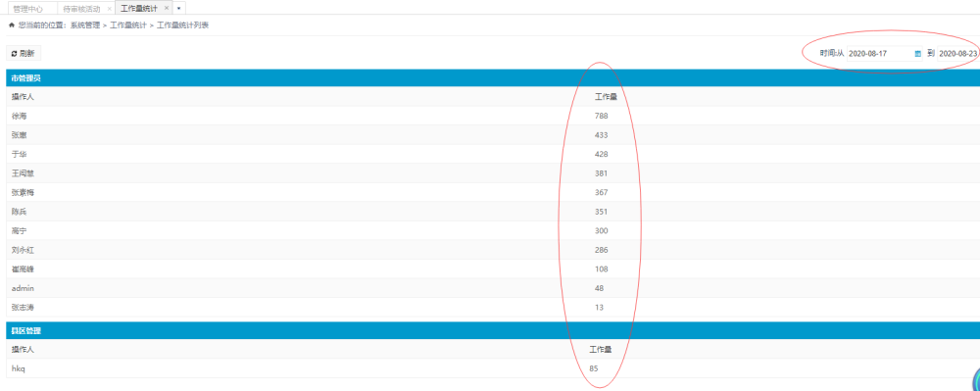The height and width of the screenshot is (391, 980).
Task: Select operator 徐海 in the list
Action: click(x=19, y=116)
